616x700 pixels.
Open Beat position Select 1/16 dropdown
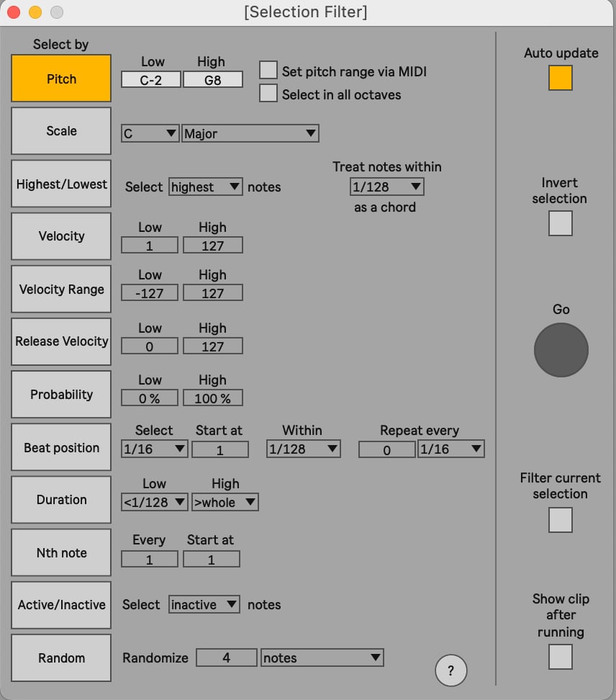tap(154, 449)
